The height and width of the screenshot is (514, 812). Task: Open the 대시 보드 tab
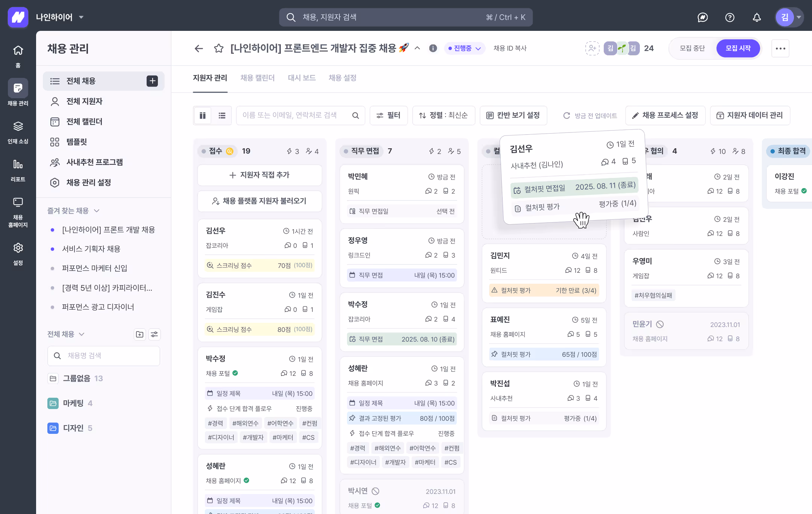click(x=301, y=78)
